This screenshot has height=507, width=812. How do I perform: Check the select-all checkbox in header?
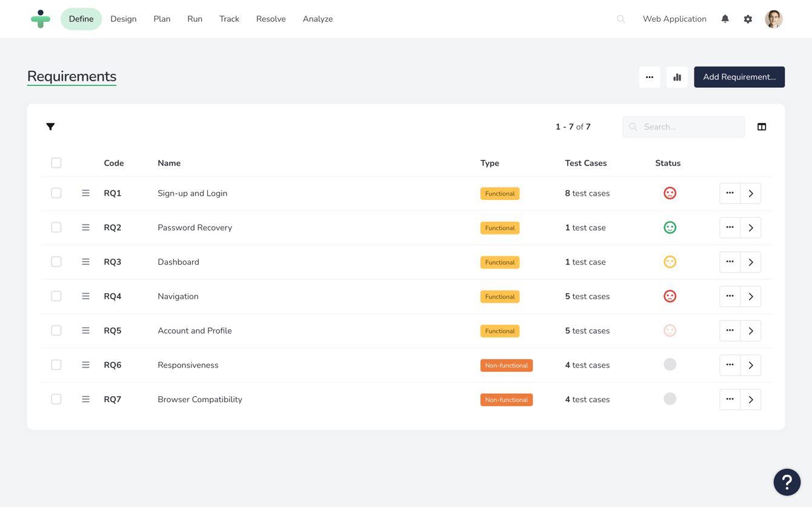pyautogui.click(x=56, y=163)
